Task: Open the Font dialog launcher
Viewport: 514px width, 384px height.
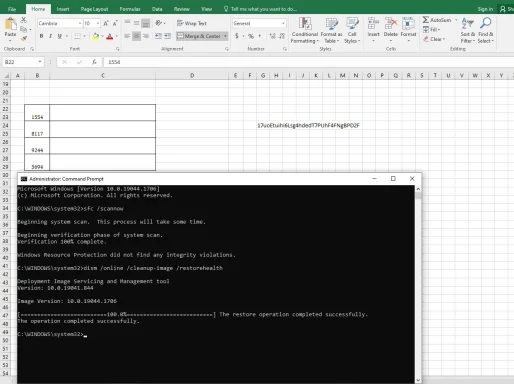Action: pos(118,49)
